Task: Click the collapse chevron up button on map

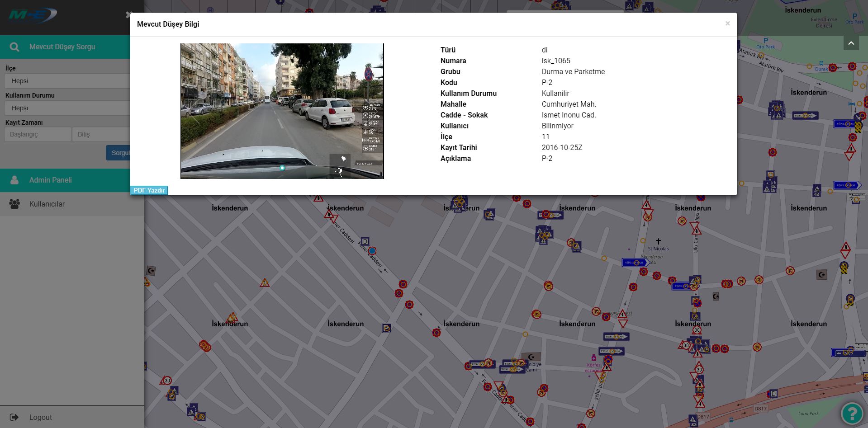Action: (851, 43)
